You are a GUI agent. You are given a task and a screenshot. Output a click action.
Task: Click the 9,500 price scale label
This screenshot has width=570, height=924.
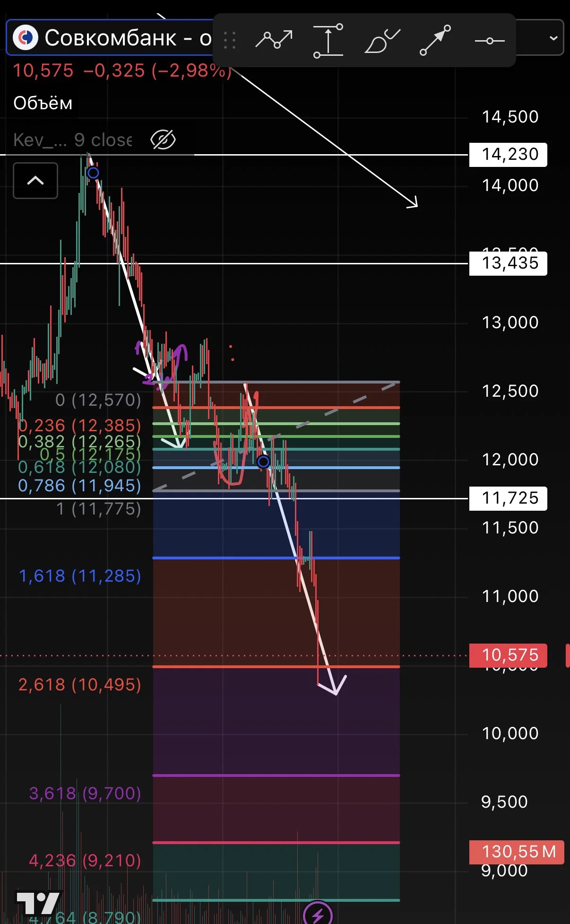[x=504, y=802]
